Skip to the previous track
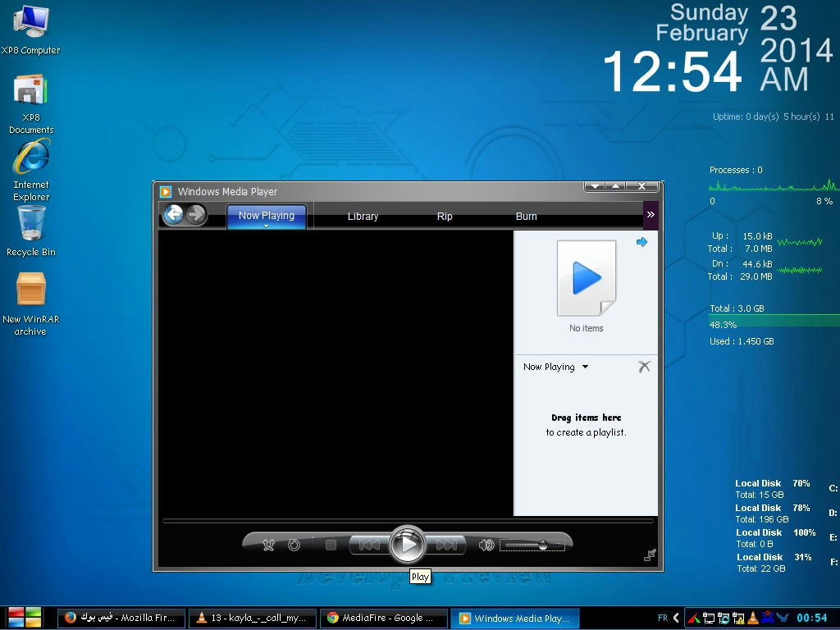840x630 pixels. [x=369, y=546]
